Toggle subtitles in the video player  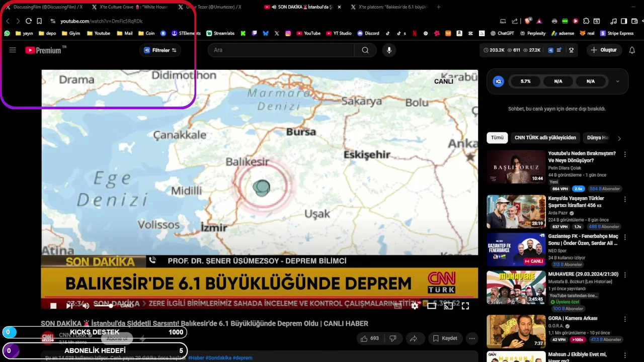[398, 305]
